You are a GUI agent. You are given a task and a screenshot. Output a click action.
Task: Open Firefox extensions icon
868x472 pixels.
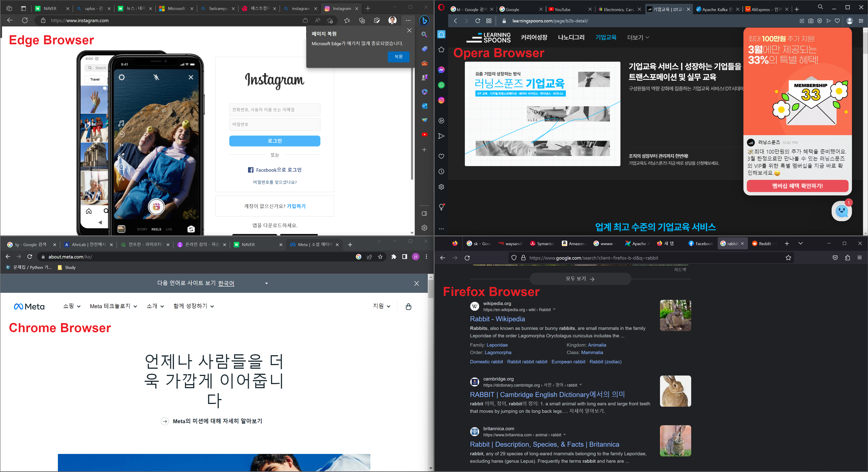click(847, 258)
